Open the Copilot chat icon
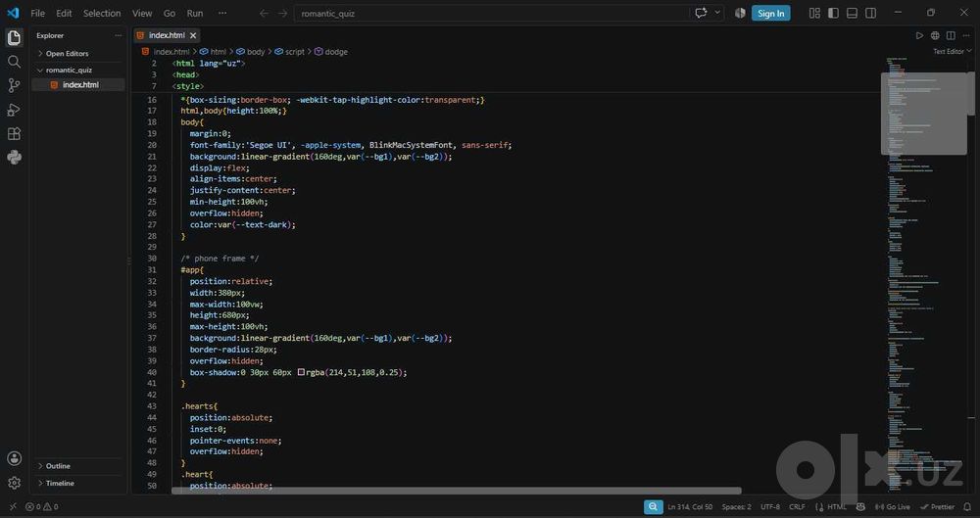 coord(701,13)
